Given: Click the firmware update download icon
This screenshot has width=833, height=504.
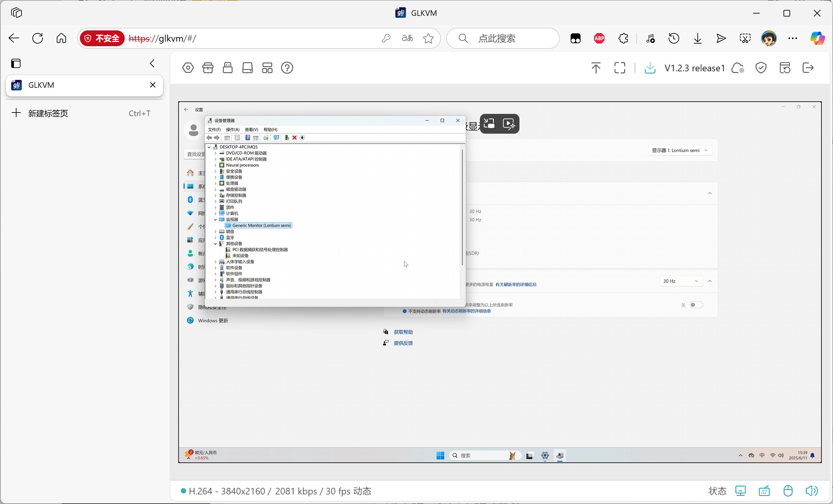Looking at the screenshot, I should tap(650, 68).
